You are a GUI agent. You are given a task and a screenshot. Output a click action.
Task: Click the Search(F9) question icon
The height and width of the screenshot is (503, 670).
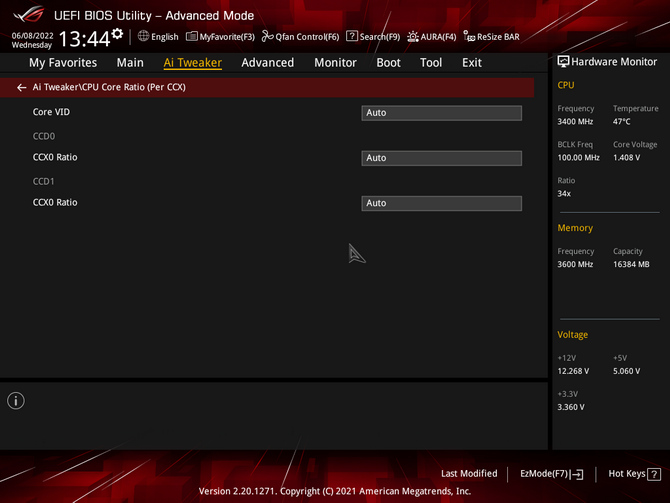[352, 36]
